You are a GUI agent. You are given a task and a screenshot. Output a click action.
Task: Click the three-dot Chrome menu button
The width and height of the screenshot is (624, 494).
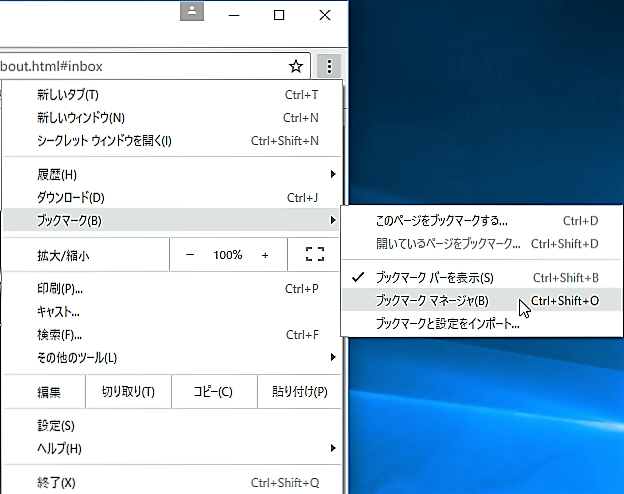pos(329,66)
